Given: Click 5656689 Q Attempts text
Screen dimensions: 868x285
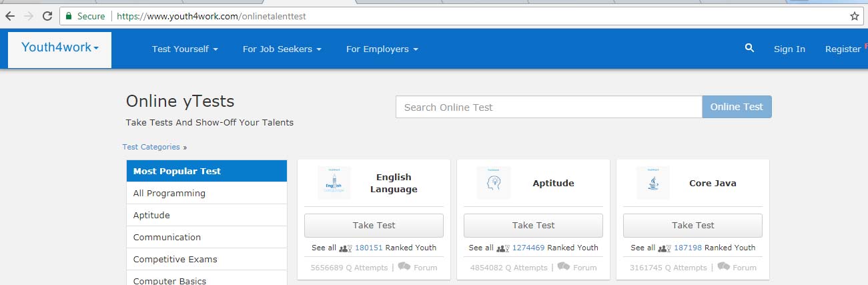Looking at the screenshot, I should point(349,268).
